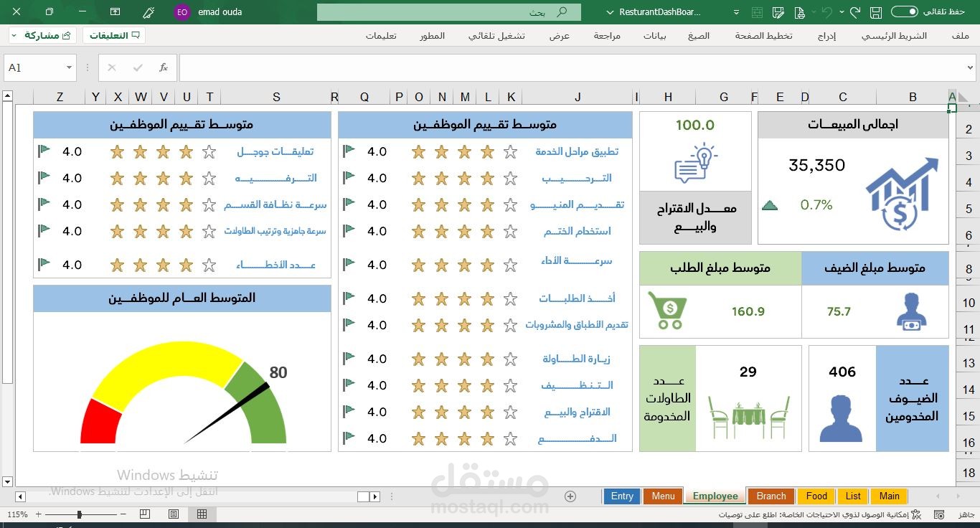980x528 pixels.
Task: Open the بيانات Data tab
Action: click(x=654, y=36)
